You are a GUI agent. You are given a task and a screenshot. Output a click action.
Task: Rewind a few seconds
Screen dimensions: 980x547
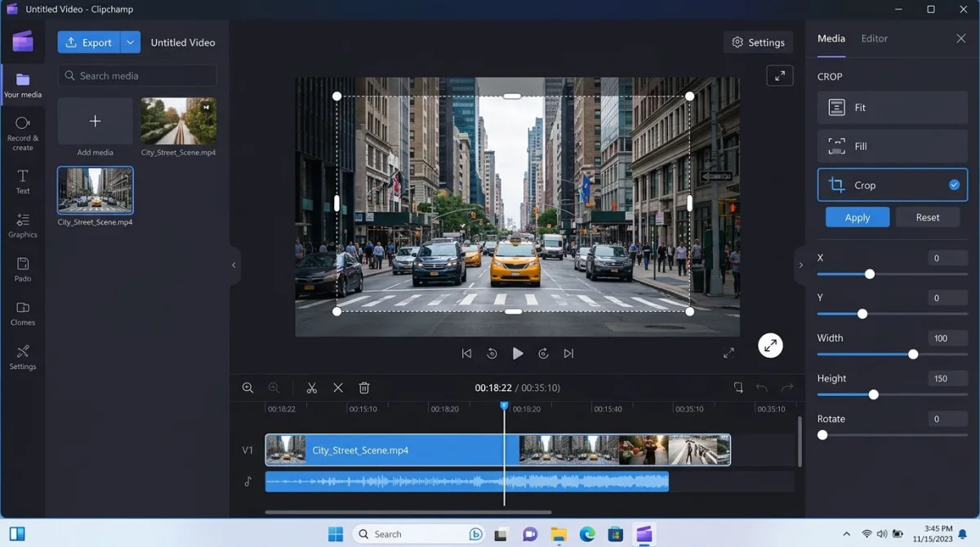(492, 354)
